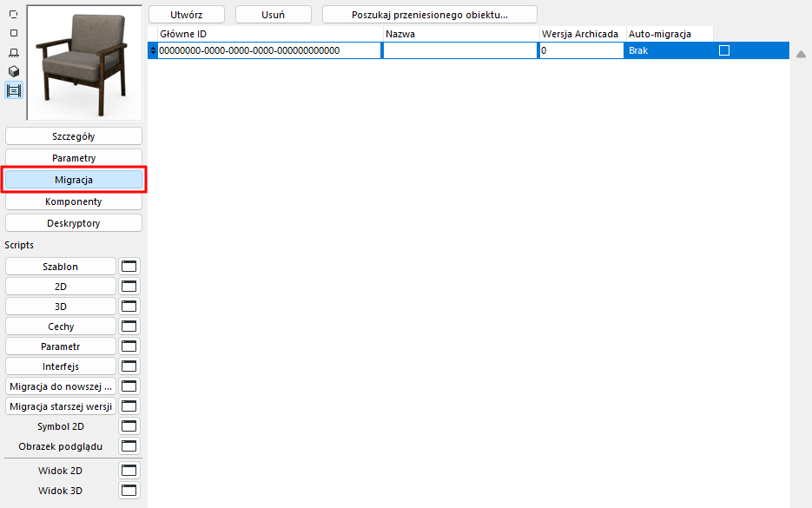
Task: Select the plain 2D view preview icon
Action: [x=13, y=33]
